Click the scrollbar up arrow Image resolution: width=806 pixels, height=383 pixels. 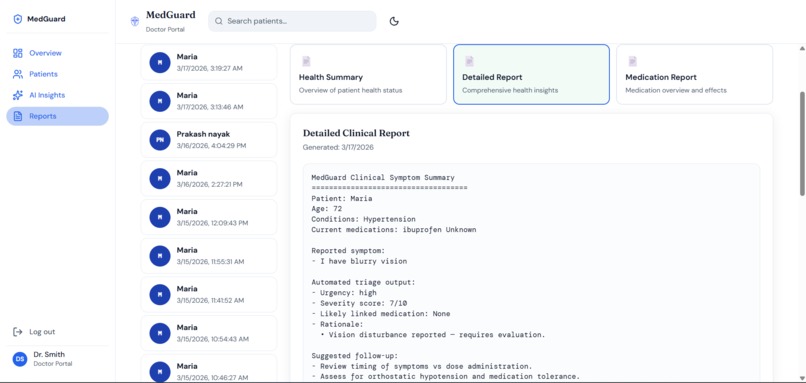click(x=802, y=48)
